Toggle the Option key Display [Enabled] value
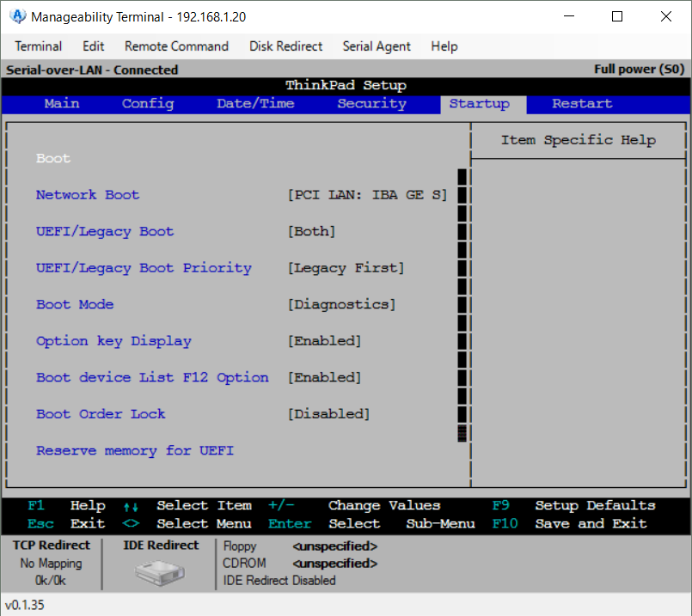 click(x=324, y=341)
